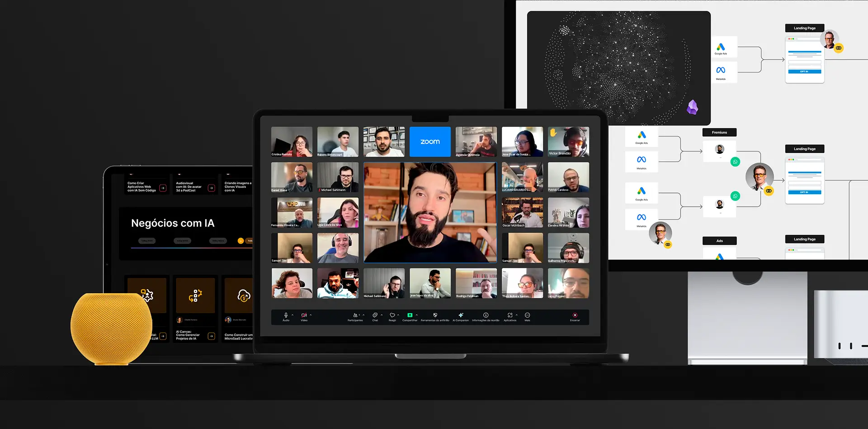Viewport: 868px width, 429px height.
Task: Click the red Encerrar end meeting button
Action: (575, 316)
